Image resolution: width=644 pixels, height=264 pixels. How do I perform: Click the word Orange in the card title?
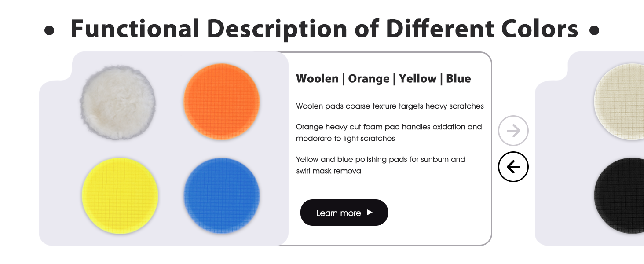[369, 79]
